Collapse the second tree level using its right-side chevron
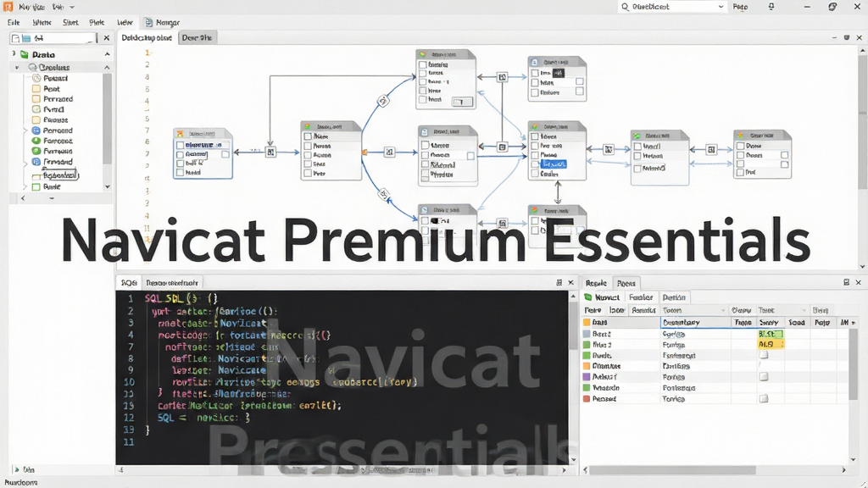Screen dimensions: 868x488 107,67
